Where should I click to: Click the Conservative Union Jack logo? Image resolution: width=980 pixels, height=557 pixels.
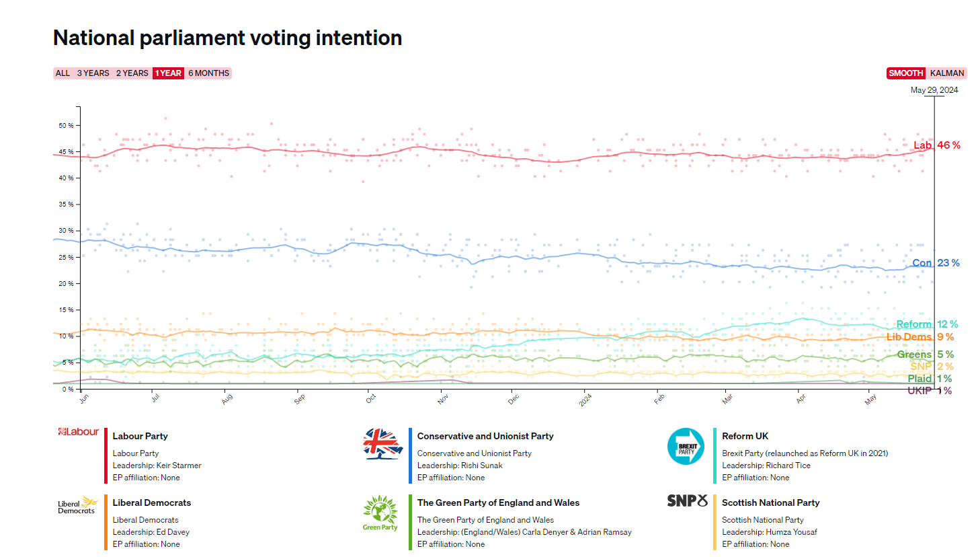pos(382,444)
